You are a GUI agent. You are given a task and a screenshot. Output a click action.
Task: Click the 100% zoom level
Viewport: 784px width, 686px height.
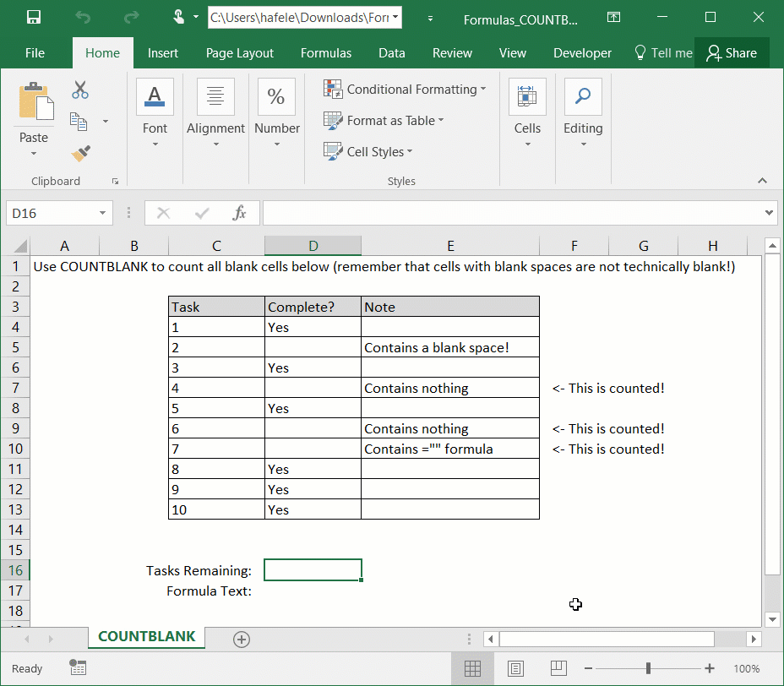click(x=747, y=668)
